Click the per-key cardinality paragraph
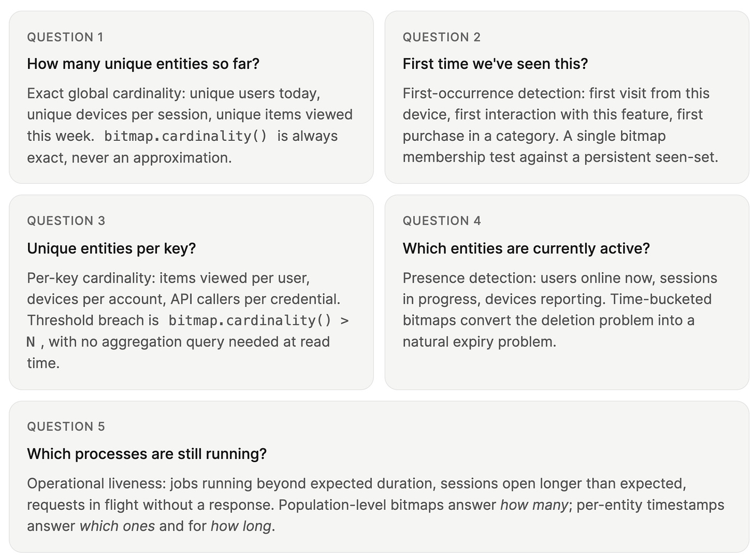 coord(189,320)
